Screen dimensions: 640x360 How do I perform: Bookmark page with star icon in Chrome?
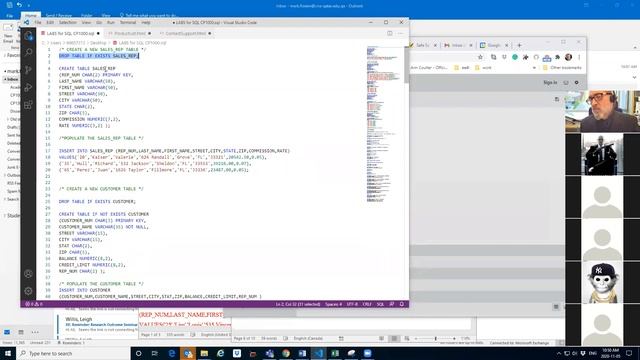pos(480,57)
